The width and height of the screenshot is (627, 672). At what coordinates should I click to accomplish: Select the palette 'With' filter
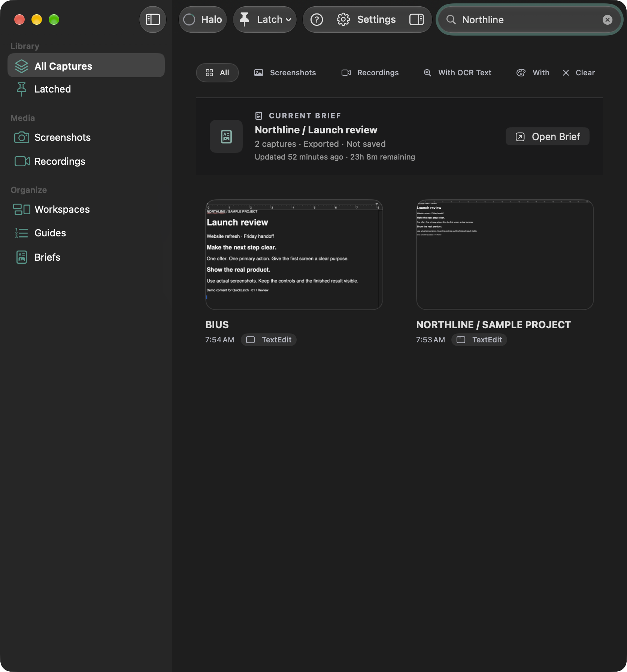(x=533, y=73)
